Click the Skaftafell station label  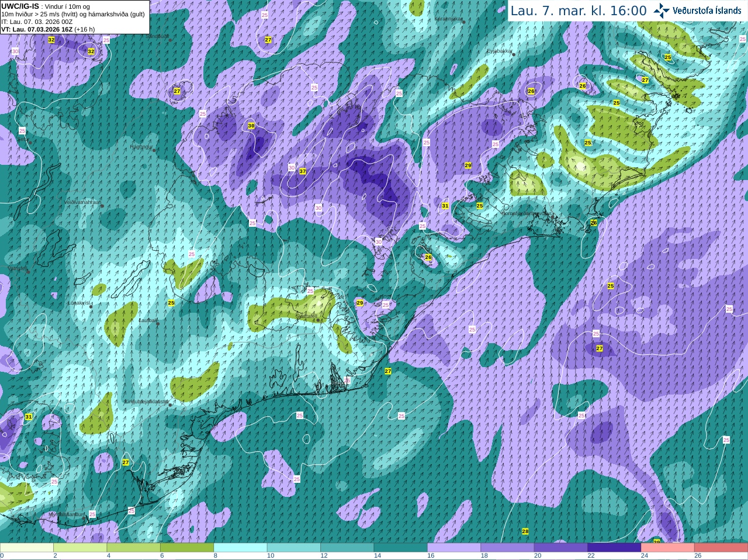pos(306,316)
